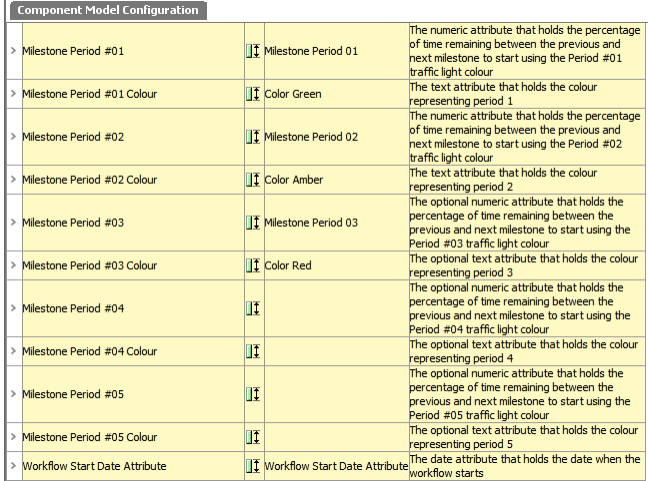Viewport: 648px width, 481px height.
Task: Click the attribute icon for Milestone Period #01
Action: coord(253,51)
